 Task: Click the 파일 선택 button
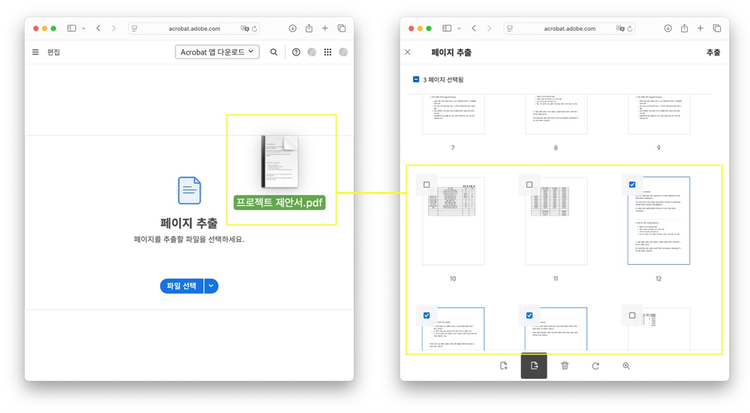(181, 286)
